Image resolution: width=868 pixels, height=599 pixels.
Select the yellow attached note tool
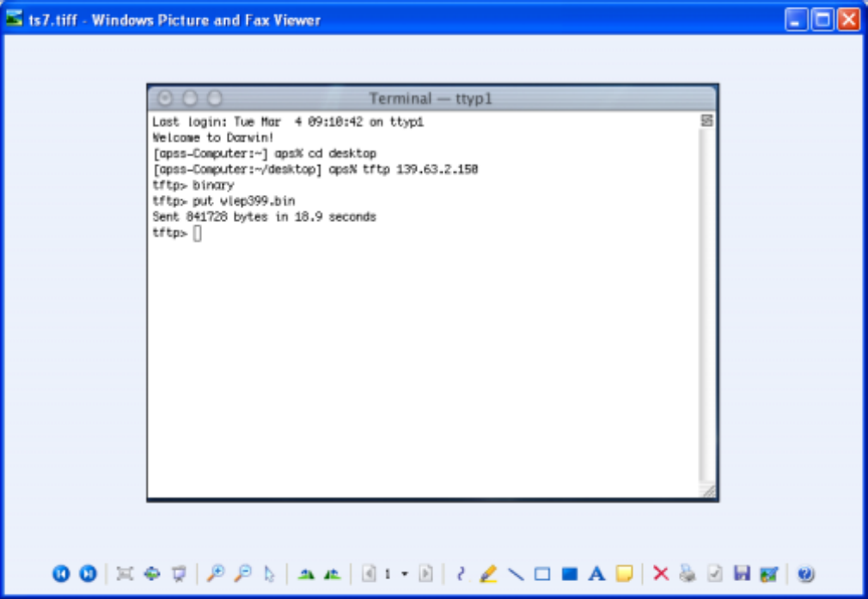625,573
